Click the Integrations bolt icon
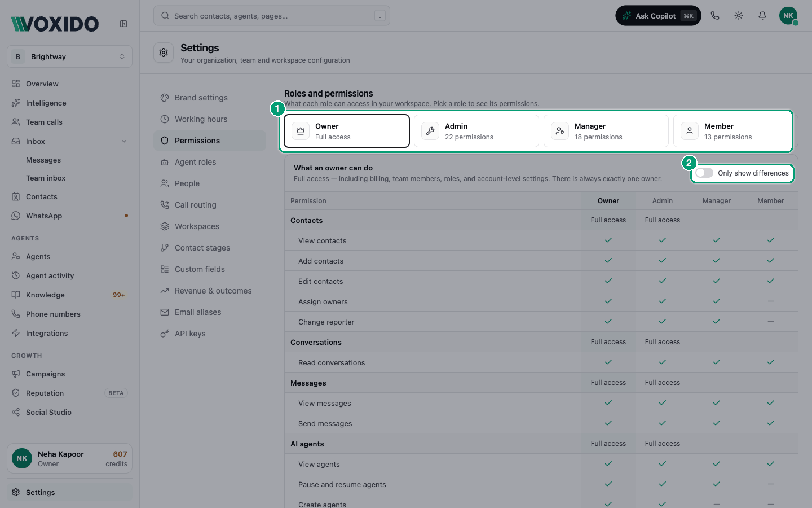This screenshot has height=508, width=812. [16, 333]
